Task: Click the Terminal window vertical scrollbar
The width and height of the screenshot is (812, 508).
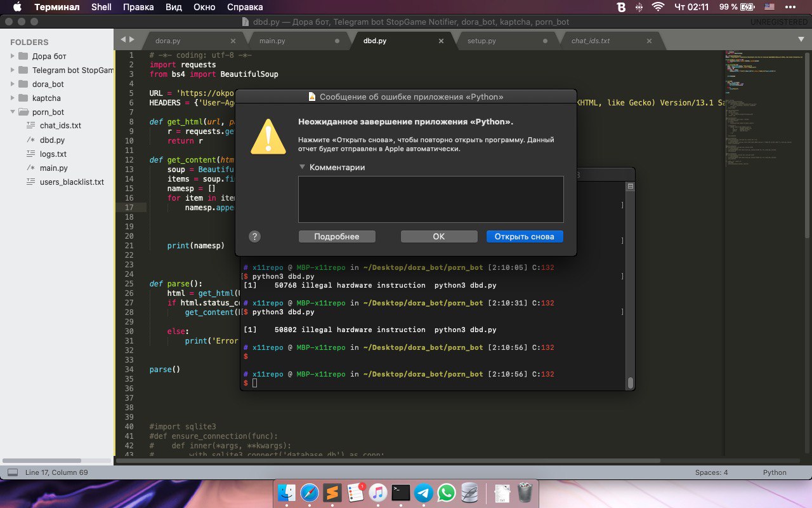Action: click(630, 383)
